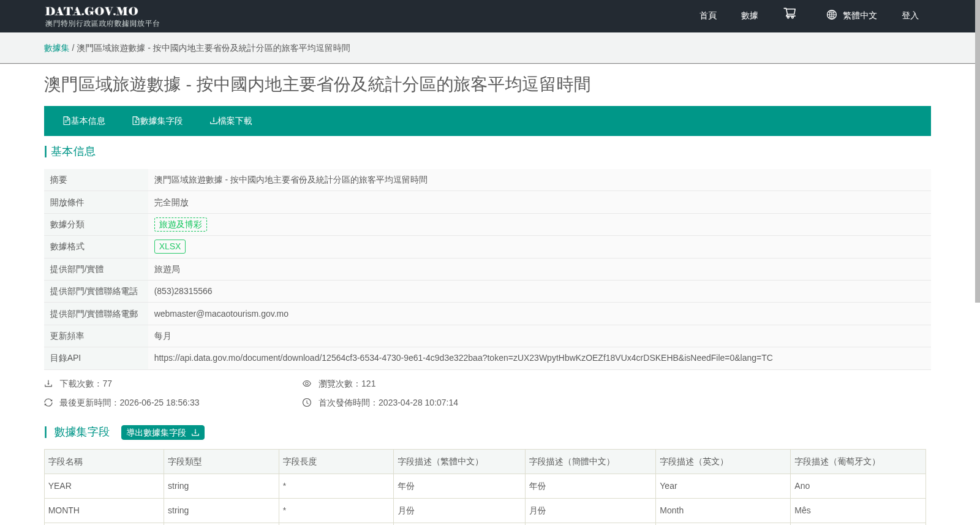Click the download count icon
This screenshot has width=980, height=525.
(48, 383)
